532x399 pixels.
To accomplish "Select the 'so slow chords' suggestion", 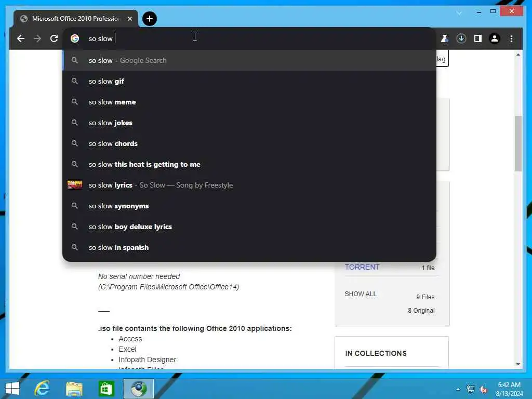I will 249,143.
